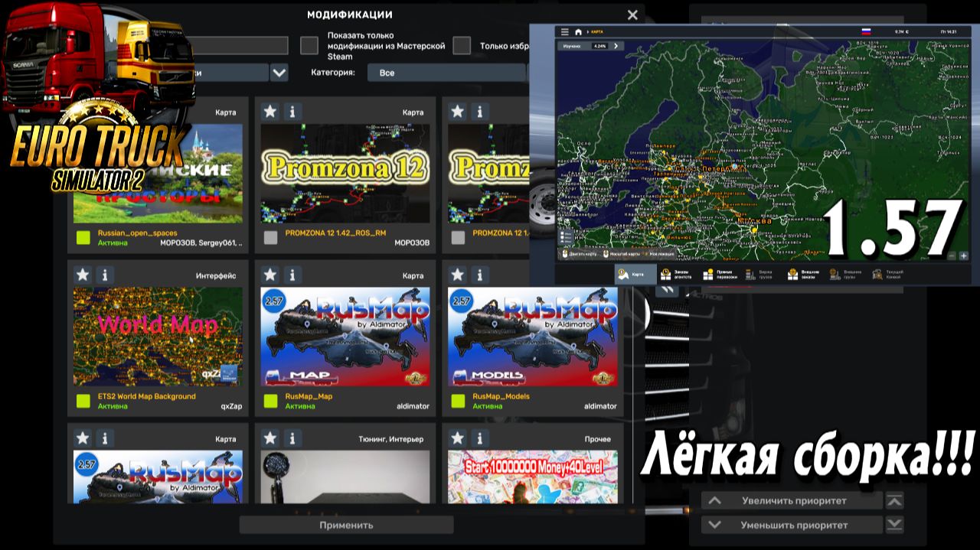Select the Start 10000000 Money thumbnail
Screen dimensions: 980x550
coord(532,477)
